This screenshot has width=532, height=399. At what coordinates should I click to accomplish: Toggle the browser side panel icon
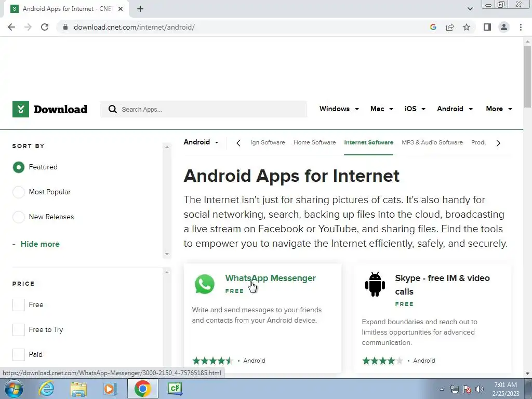487,27
